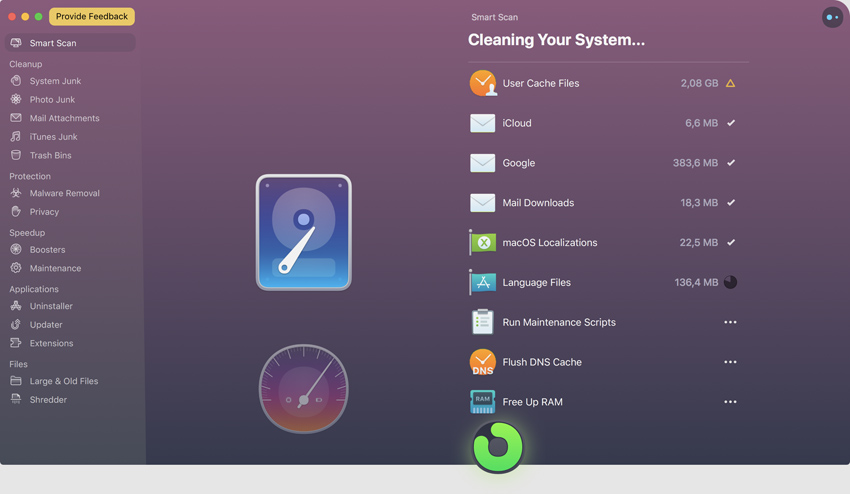Select Trash Bins in sidebar
The width and height of the screenshot is (850, 494).
point(50,156)
